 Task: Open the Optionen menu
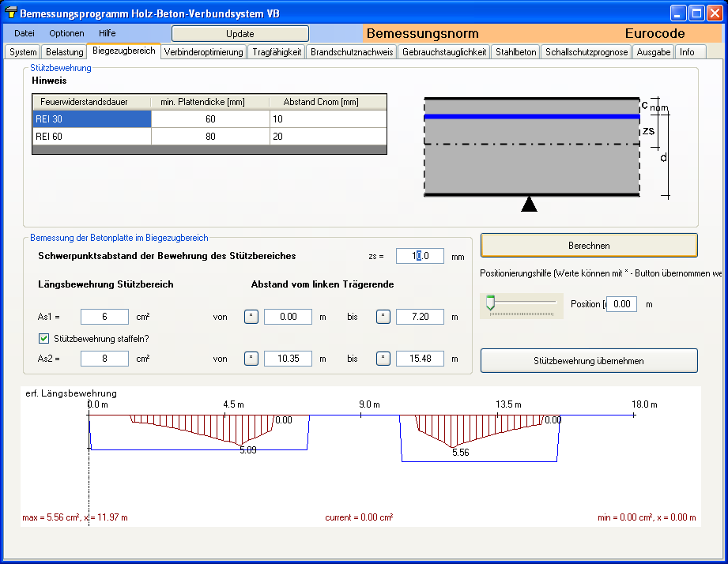(66, 33)
